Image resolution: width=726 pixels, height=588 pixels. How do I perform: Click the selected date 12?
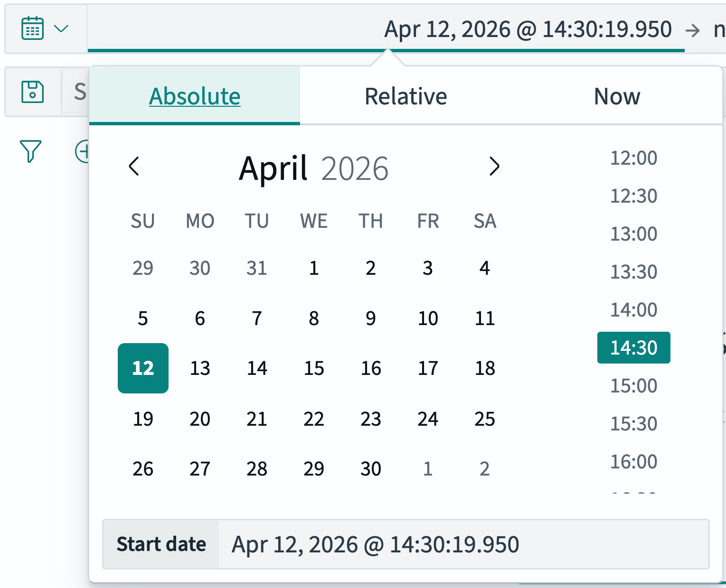click(143, 368)
